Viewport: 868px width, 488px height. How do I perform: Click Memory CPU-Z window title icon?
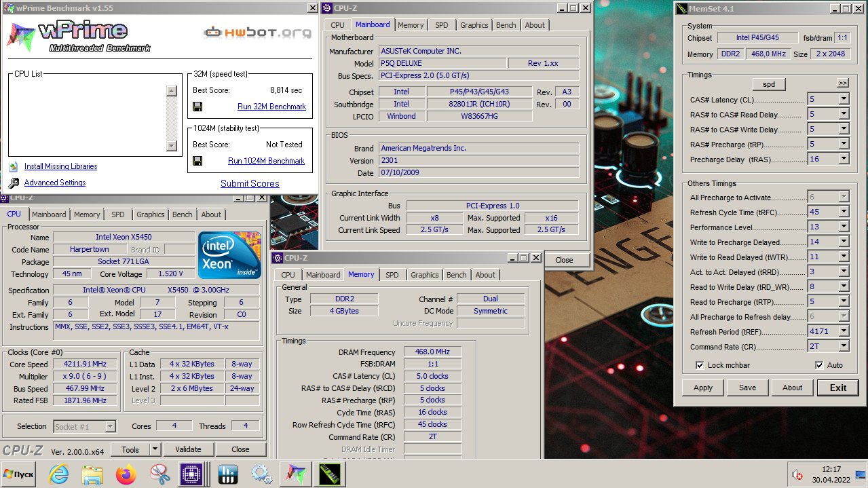pos(278,258)
